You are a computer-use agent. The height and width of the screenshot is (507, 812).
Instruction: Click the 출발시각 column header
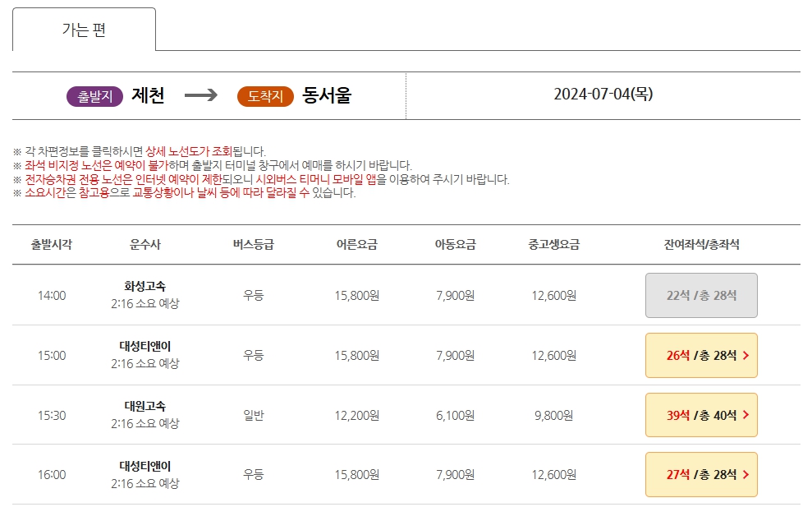pos(52,244)
